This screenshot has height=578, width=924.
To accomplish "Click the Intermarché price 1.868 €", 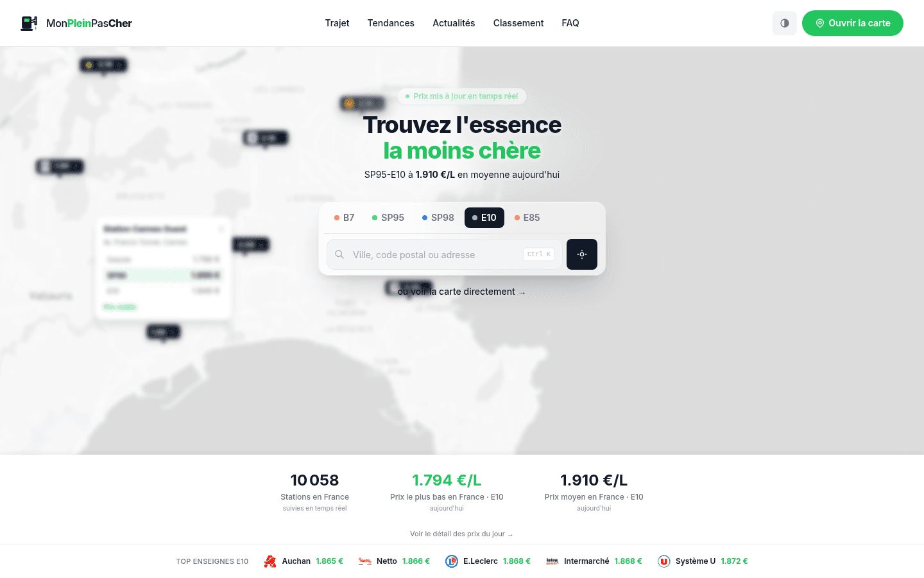I will 628,561.
